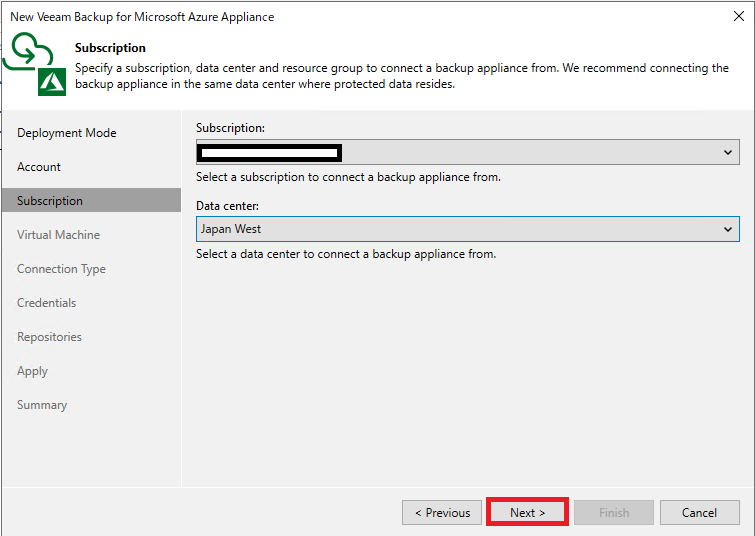
Task: Cancel the appliance wizard
Action: pos(699,512)
